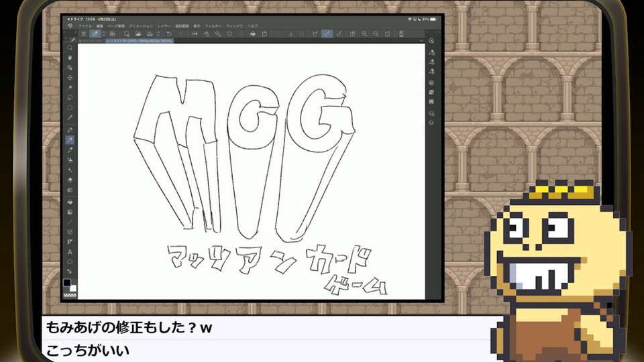
Task: Open the レイヤー menu
Action: coord(164,26)
